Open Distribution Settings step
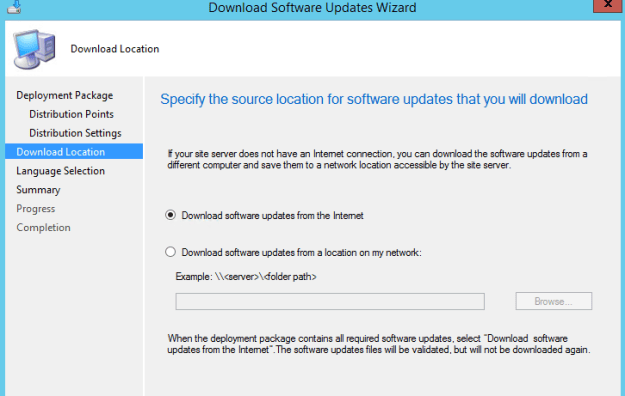This screenshot has width=625, height=396. [75, 133]
